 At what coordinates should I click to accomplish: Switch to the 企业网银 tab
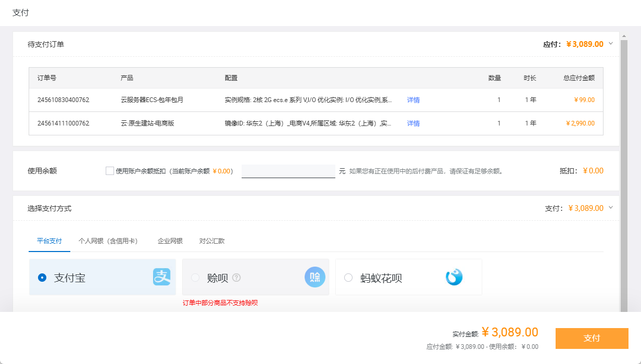click(170, 241)
